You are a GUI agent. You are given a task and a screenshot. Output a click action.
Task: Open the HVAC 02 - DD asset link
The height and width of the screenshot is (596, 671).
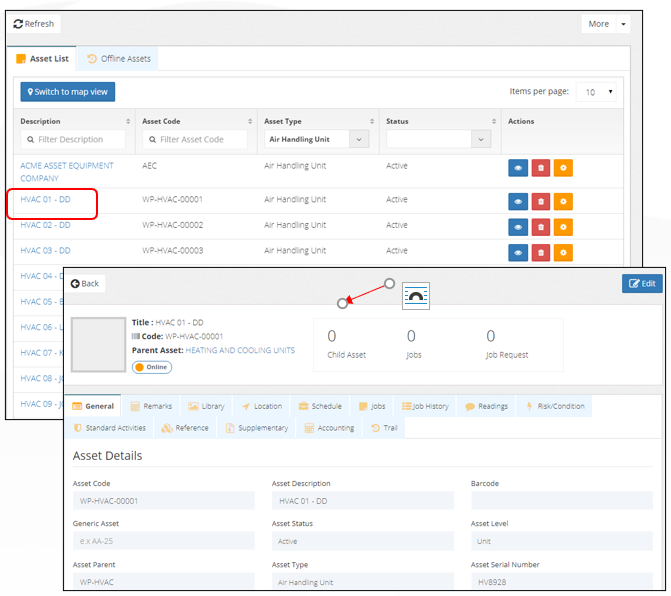click(45, 225)
